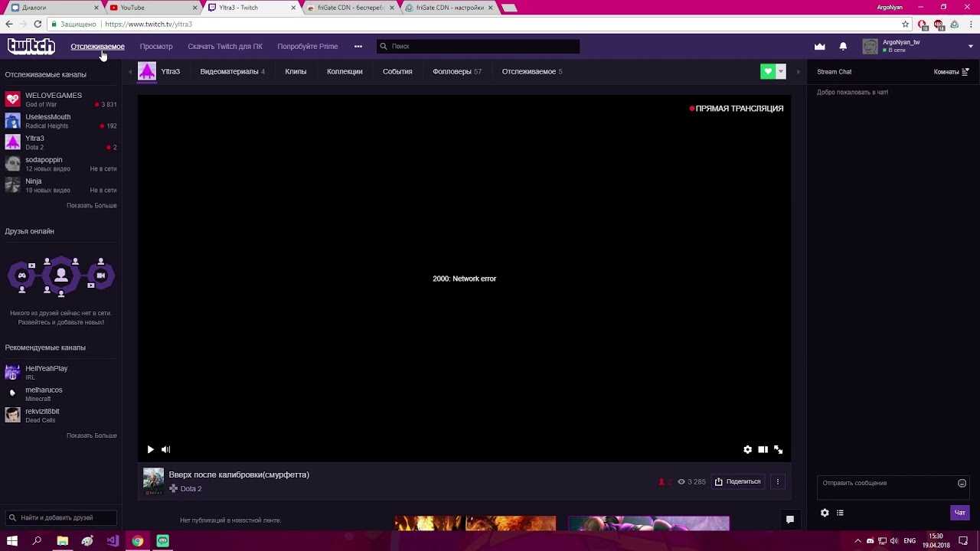Open Windows taskbar search magnifier
Image resolution: width=980 pixels, height=551 pixels.
(37, 541)
